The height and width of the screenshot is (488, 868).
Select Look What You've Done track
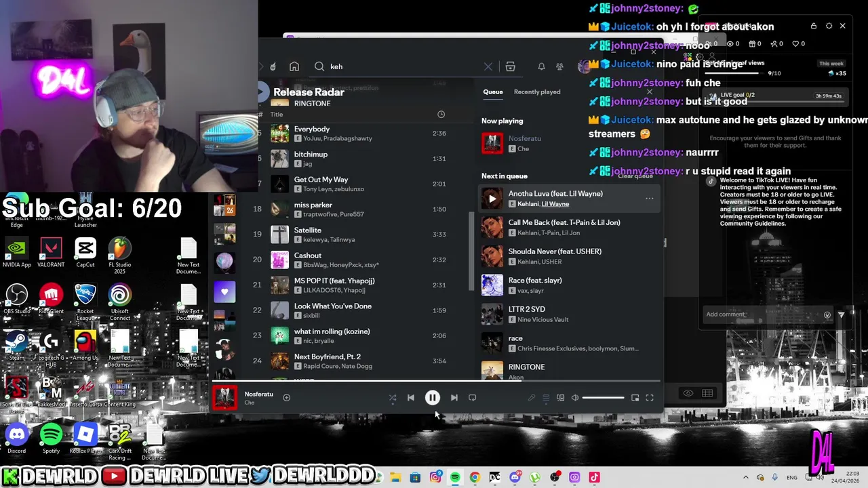[x=359, y=310]
